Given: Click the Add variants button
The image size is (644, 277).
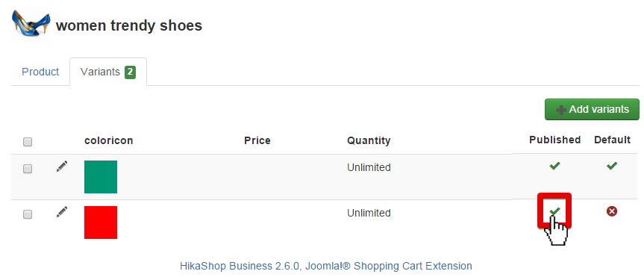Looking at the screenshot, I should 592,109.
